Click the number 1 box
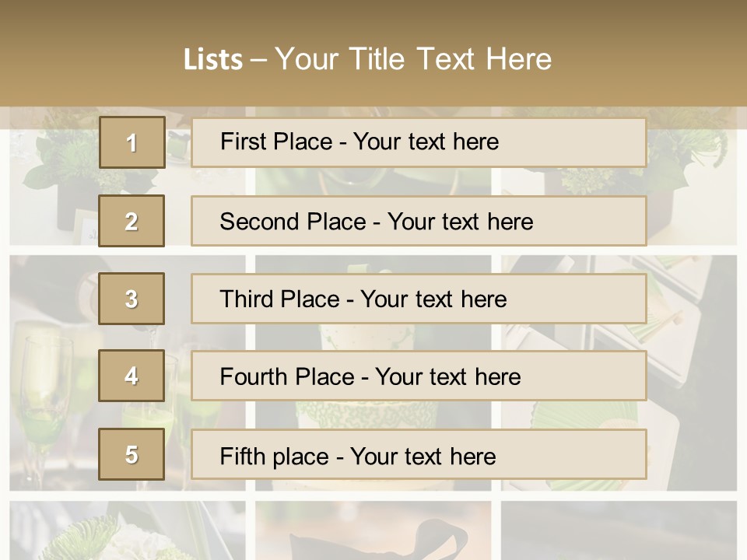 132,142
